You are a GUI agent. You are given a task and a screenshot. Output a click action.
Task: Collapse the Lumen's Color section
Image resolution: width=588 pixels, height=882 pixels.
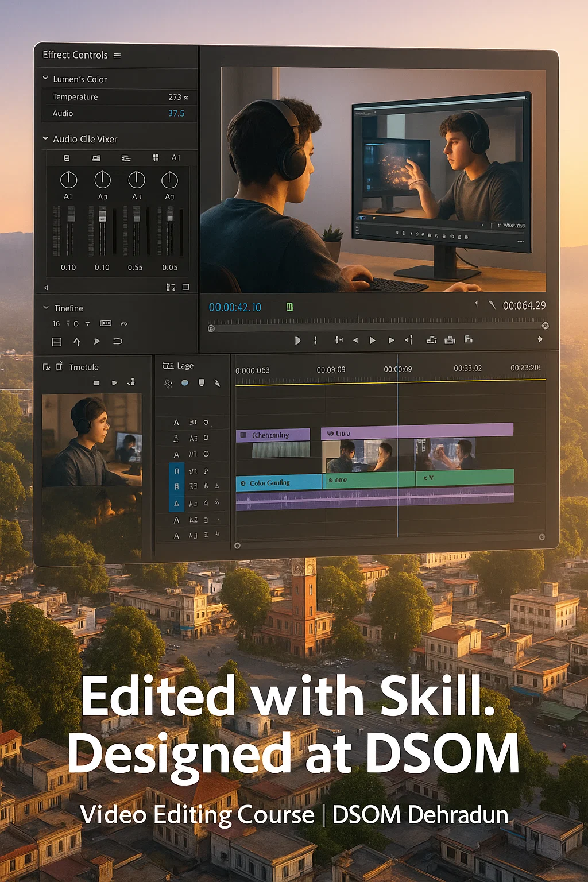45,78
